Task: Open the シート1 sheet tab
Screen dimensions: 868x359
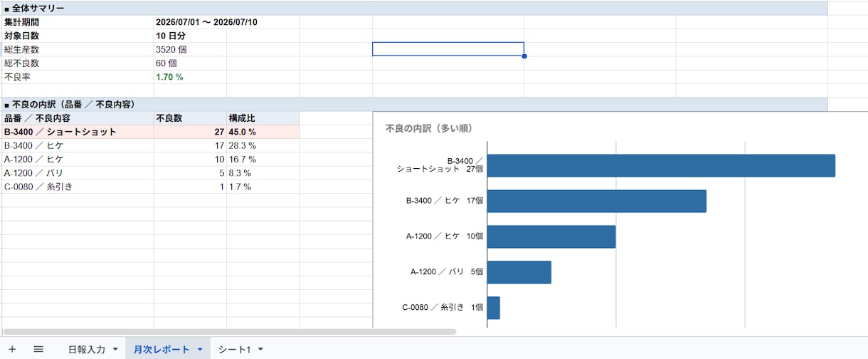Action: pyautogui.click(x=235, y=349)
